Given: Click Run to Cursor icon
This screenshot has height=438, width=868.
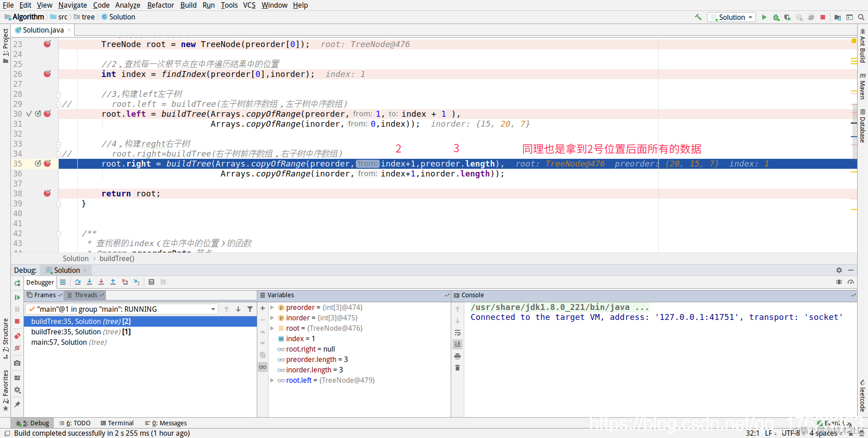Looking at the screenshot, I should point(137,282).
